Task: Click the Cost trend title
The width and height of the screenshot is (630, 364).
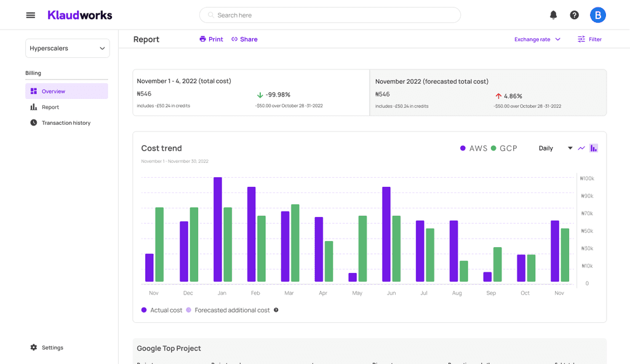Action: (162, 148)
